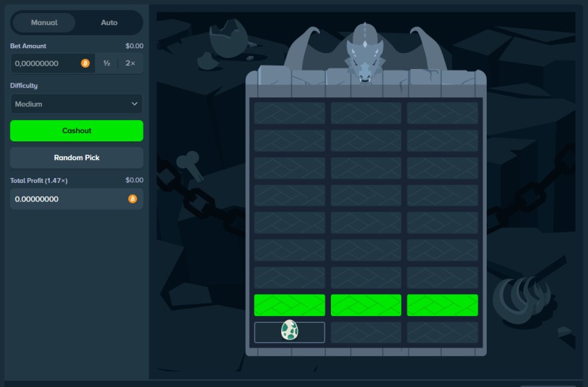Pick the left highlighted green tile
The width and height of the screenshot is (588, 387).
[x=290, y=305]
